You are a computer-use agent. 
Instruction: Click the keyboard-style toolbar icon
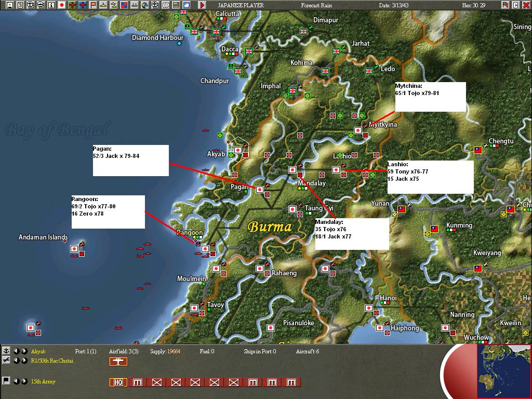click(176, 5)
